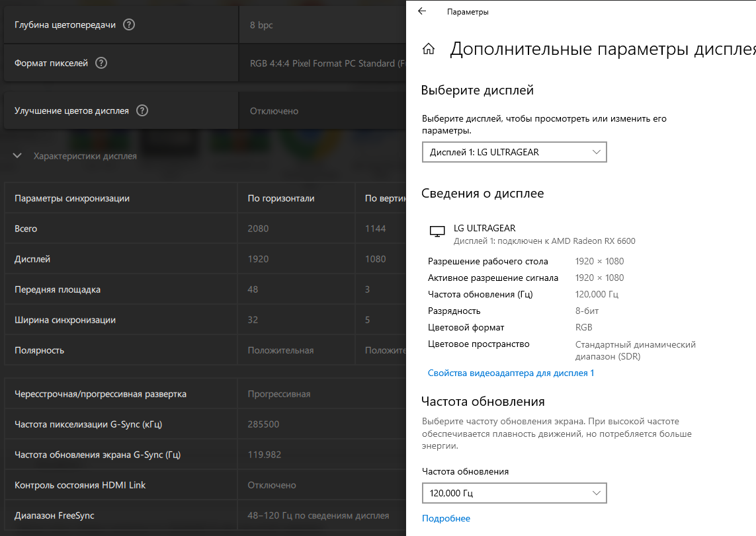Viewport: 756px width, 536px height.
Task: Click the Разрядность 8-бит value
Action: 587,311
